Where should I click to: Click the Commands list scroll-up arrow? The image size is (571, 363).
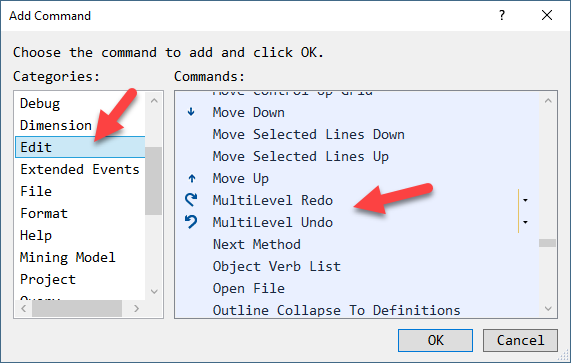[x=548, y=101]
